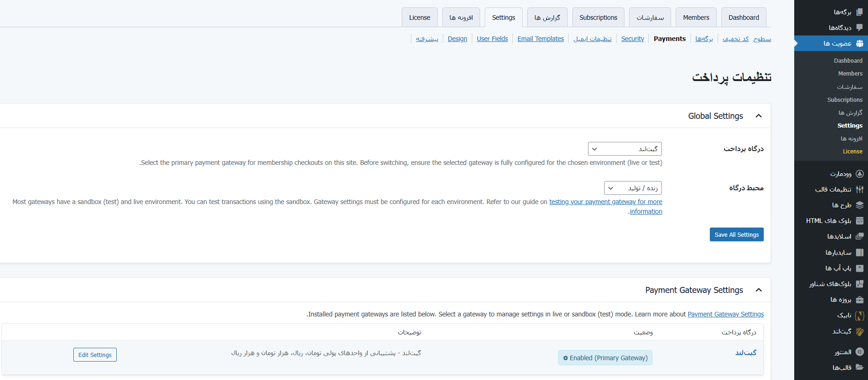Switch to the Subscriptions tab
This screenshot has height=380, width=868.
point(598,18)
